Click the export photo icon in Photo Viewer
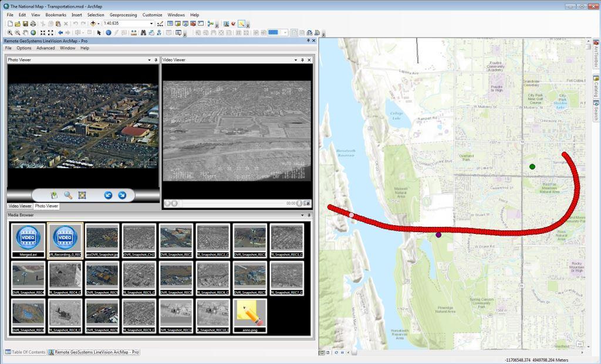This screenshot has height=364, width=601. pyautogui.click(x=53, y=195)
